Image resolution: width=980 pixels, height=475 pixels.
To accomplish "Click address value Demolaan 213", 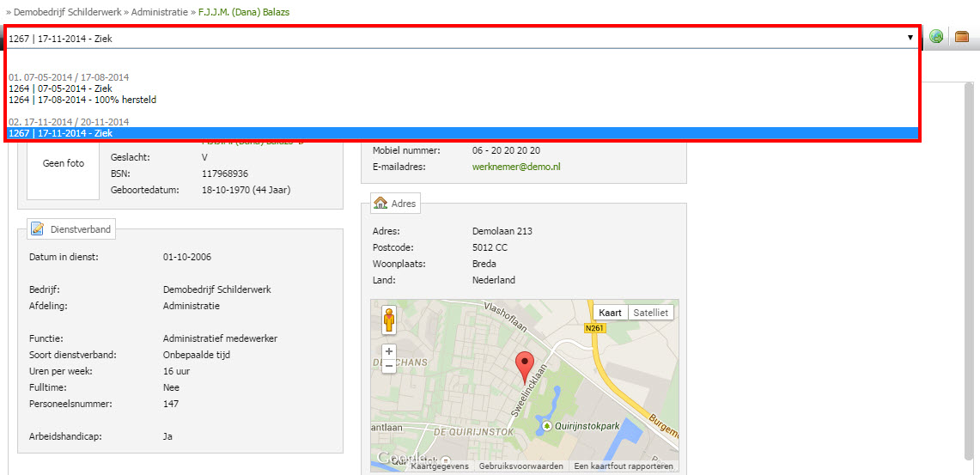I will click(x=502, y=231).
